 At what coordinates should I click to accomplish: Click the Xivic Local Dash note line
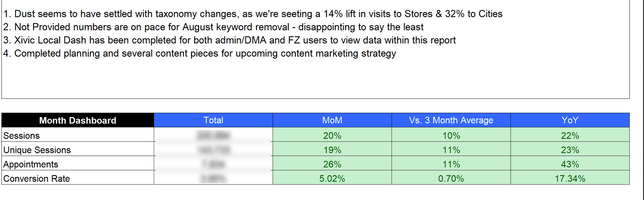click(230, 40)
